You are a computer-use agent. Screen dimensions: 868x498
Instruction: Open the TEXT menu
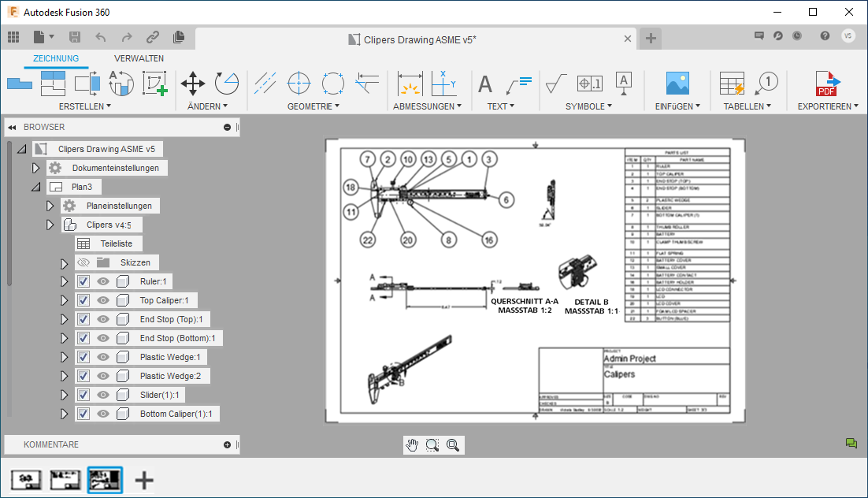click(x=500, y=106)
